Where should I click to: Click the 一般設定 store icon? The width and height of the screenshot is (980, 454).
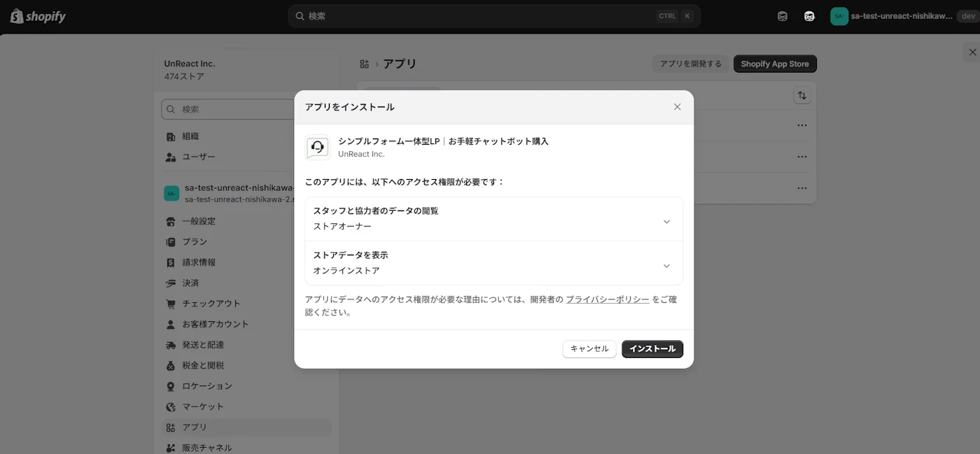point(170,221)
